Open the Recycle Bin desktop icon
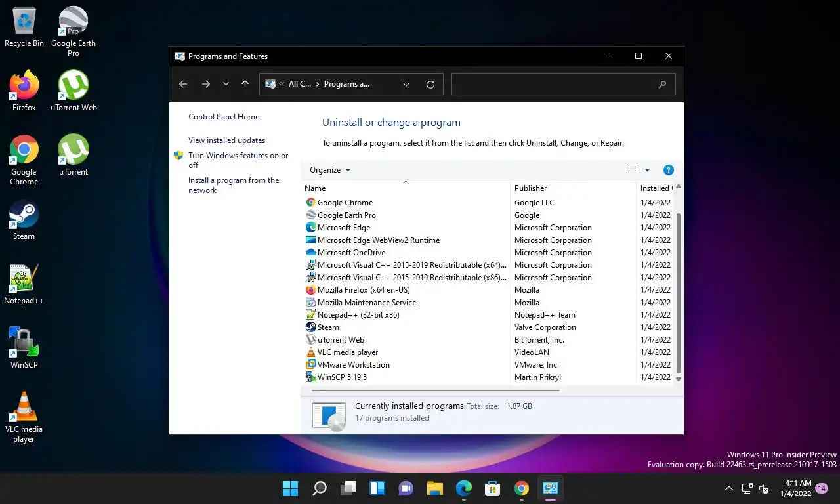The height and width of the screenshot is (504, 840). [24, 28]
